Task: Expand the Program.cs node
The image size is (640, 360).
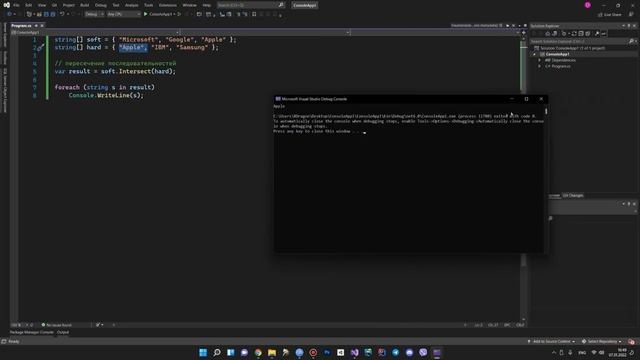Action: coord(539,66)
